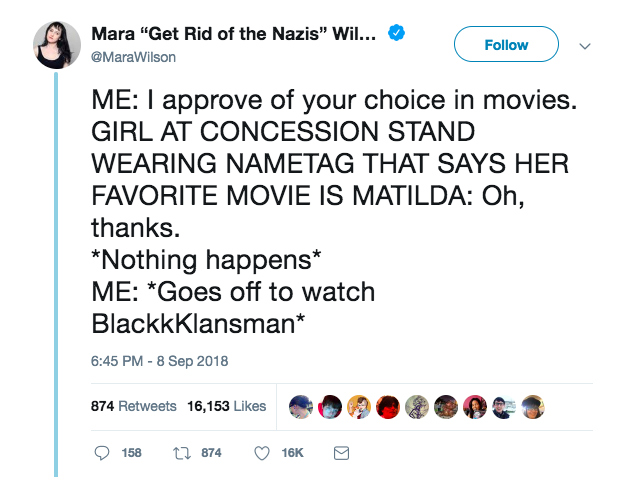View the 874 Retweets list
The image size is (622, 477).
[x=134, y=406]
